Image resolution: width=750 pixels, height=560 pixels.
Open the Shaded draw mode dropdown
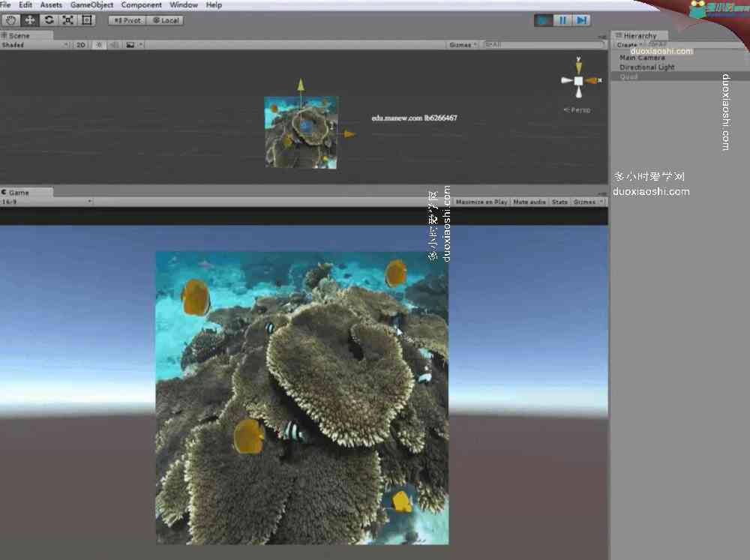[x=34, y=45]
